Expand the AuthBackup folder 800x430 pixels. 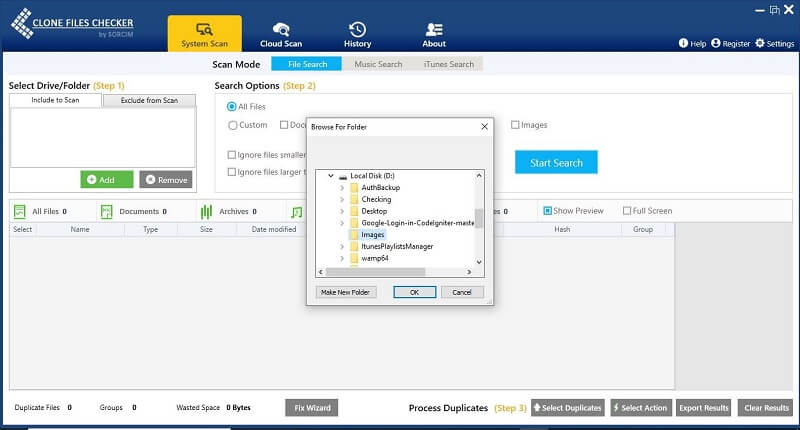click(342, 188)
